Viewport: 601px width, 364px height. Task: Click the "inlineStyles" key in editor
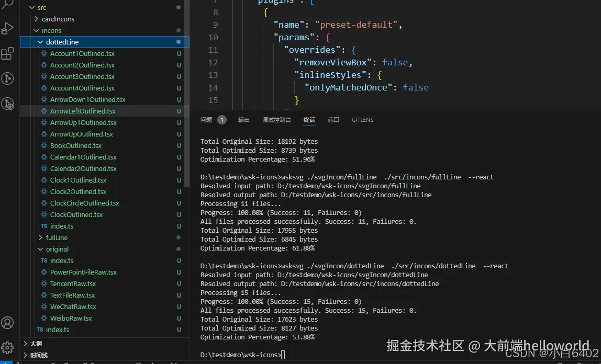click(330, 75)
